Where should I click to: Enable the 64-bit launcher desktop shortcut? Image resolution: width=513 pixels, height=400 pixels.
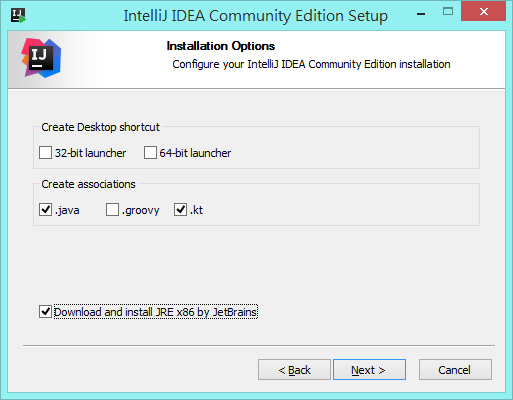150,153
